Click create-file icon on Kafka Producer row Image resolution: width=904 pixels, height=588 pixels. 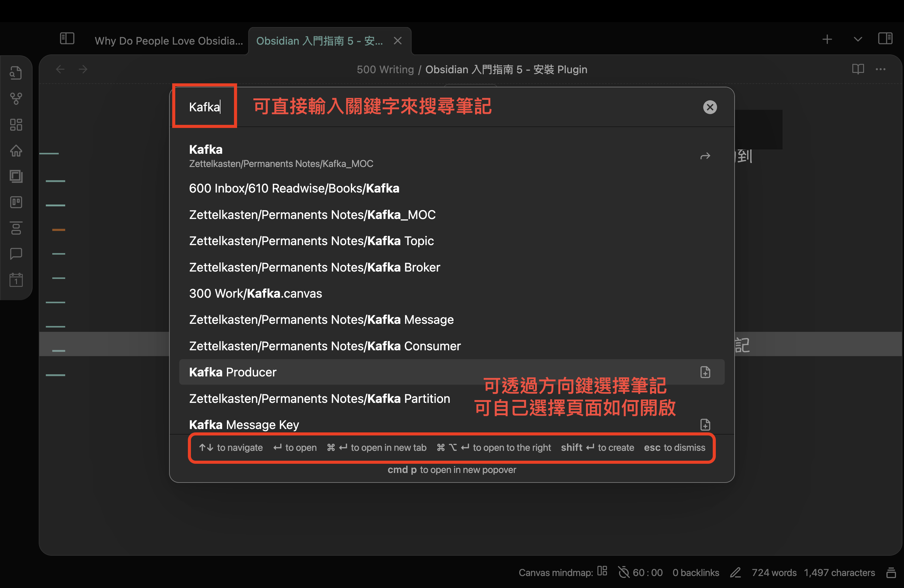pyautogui.click(x=705, y=372)
